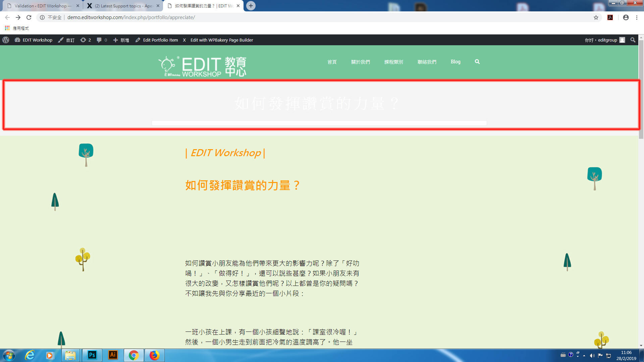Click the site search magnifier icon
Image resolution: width=644 pixels, height=362 pixels.
point(477,62)
